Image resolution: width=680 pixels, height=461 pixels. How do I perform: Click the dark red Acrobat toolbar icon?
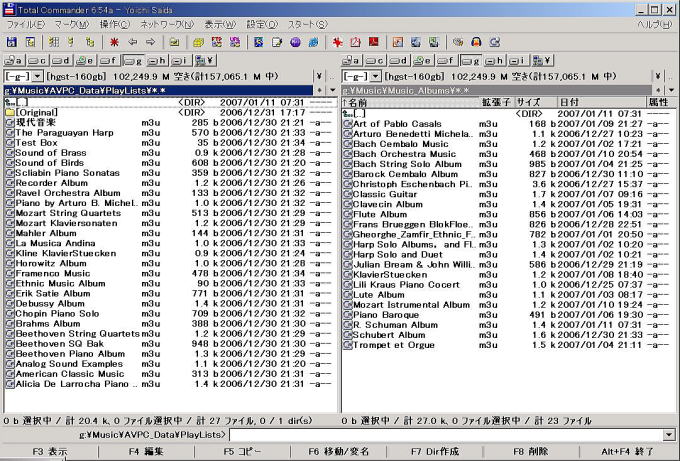pyautogui.click(x=373, y=42)
